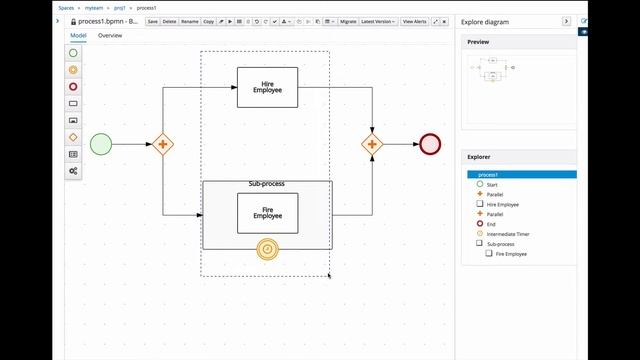Collapse the Explore diagram panel
This screenshot has height=360, width=640.
[x=566, y=21]
